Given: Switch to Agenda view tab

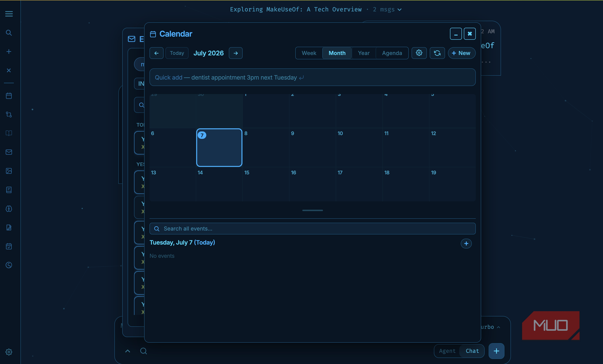Looking at the screenshot, I should point(392,53).
